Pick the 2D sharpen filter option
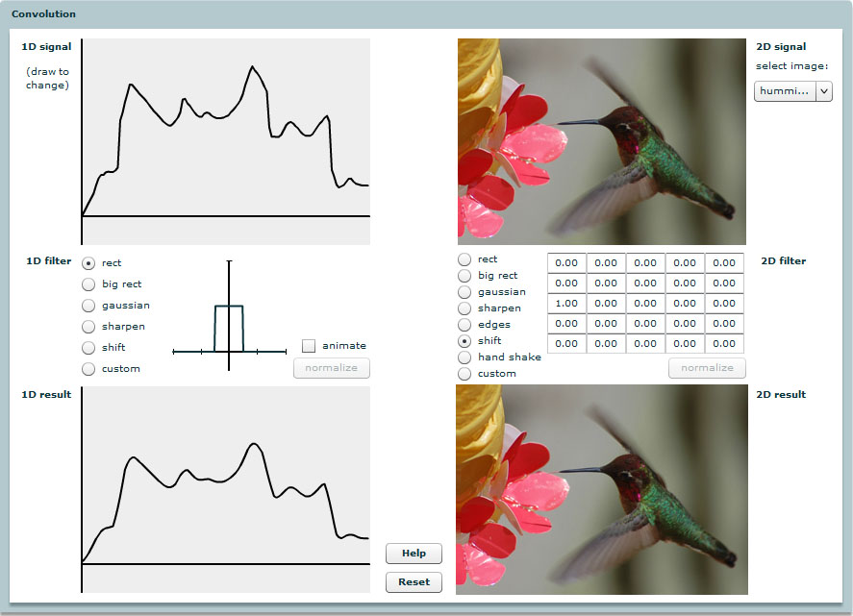This screenshot has height=616, width=853. [465, 308]
